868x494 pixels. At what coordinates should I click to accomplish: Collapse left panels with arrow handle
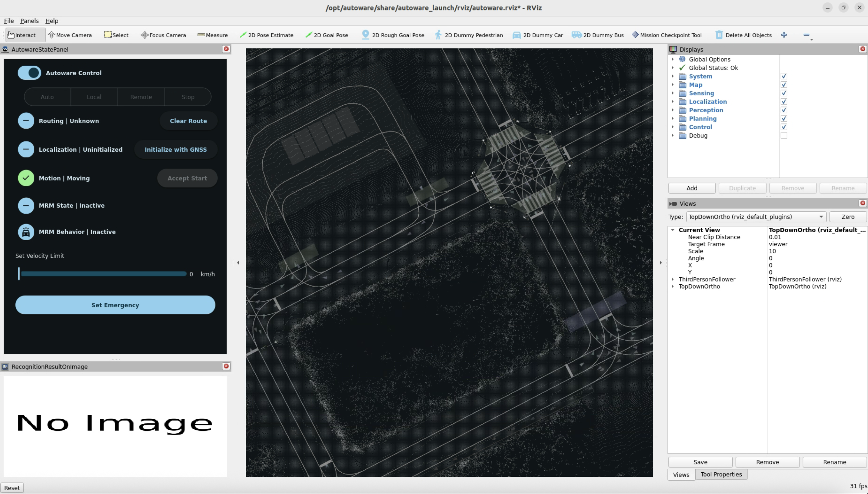[238, 263]
